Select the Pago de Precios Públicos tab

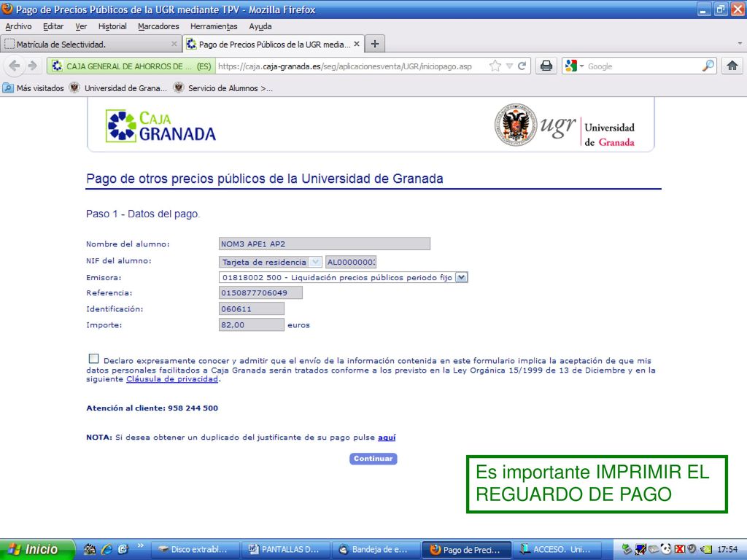click(274, 44)
